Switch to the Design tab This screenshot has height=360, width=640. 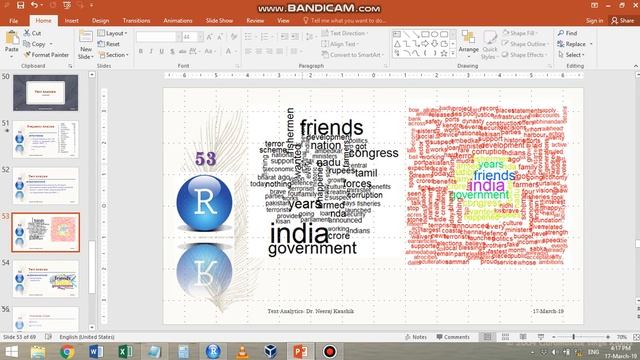(x=100, y=20)
